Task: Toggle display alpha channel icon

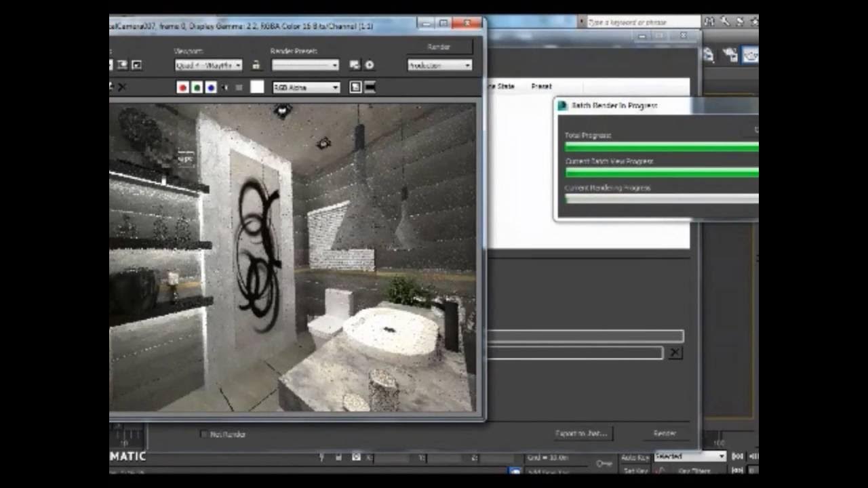Action: [x=225, y=87]
